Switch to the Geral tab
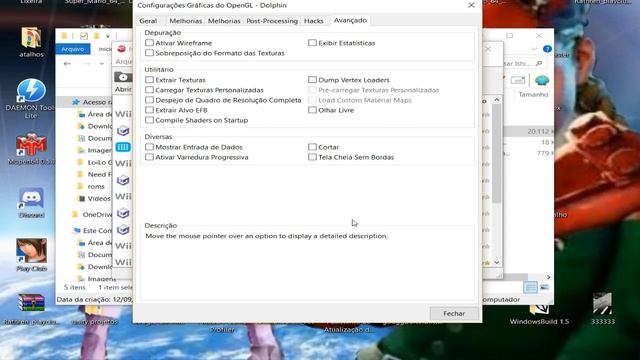This screenshot has height=360, width=640. tap(148, 21)
